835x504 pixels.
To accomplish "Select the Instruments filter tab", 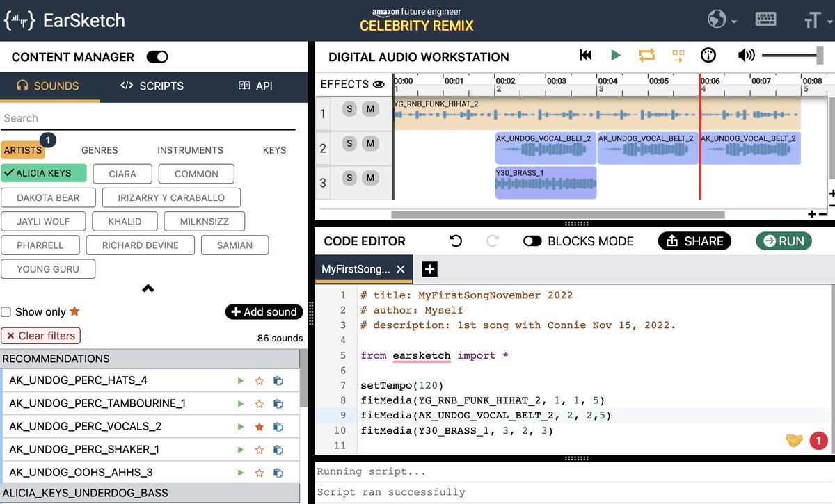I will 190,150.
